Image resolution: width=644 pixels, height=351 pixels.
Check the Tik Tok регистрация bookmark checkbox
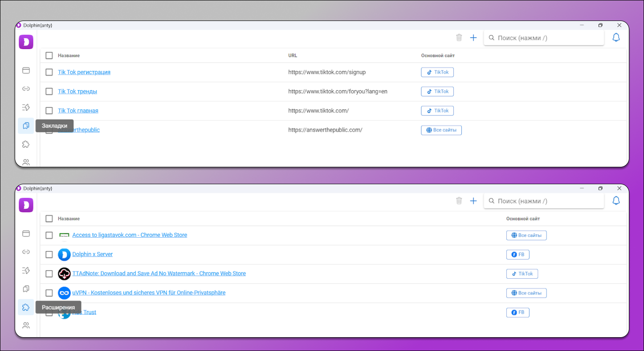(x=49, y=72)
